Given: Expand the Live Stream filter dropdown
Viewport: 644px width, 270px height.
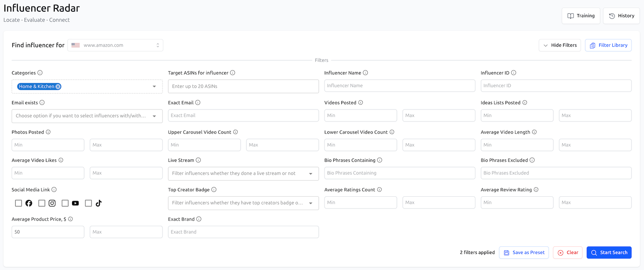Looking at the screenshot, I should tap(243, 173).
